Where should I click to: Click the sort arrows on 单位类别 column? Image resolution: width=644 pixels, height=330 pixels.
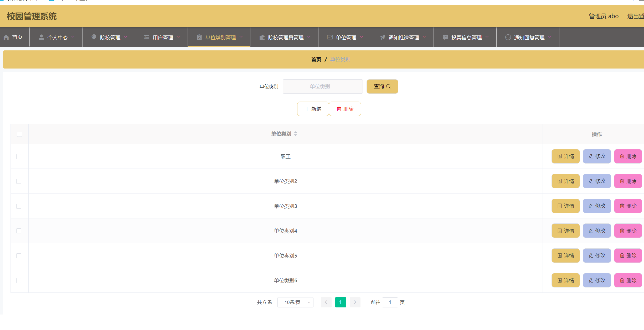coord(296,134)
